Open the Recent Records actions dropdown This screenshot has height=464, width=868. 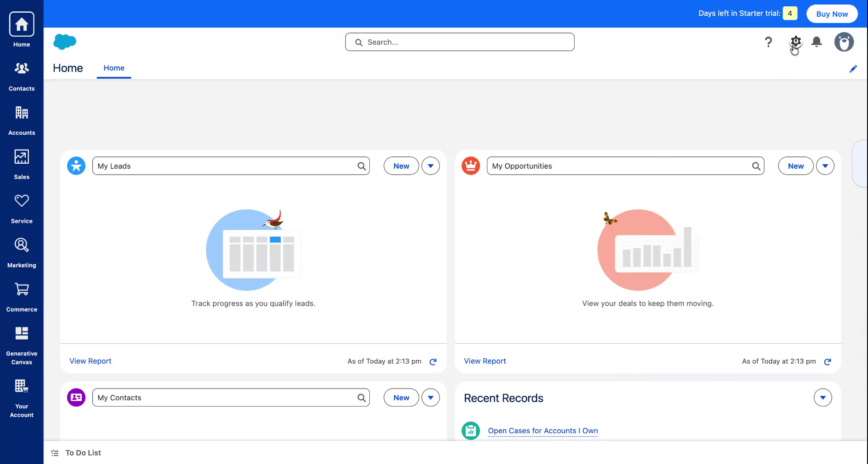tap(822, 398)
